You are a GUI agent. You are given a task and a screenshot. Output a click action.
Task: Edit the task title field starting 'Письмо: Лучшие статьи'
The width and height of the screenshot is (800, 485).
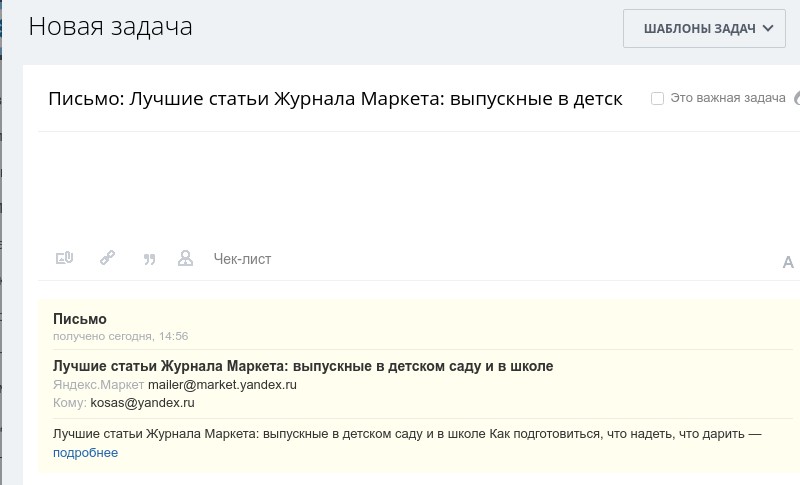[x=335, y=98]
